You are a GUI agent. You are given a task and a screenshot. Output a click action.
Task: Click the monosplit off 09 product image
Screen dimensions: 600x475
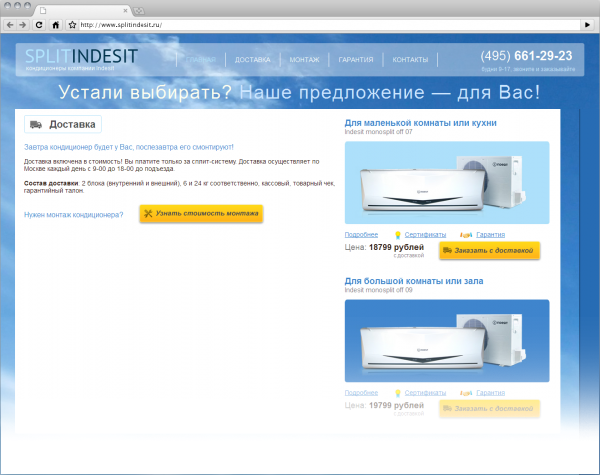tap(447, 341)
